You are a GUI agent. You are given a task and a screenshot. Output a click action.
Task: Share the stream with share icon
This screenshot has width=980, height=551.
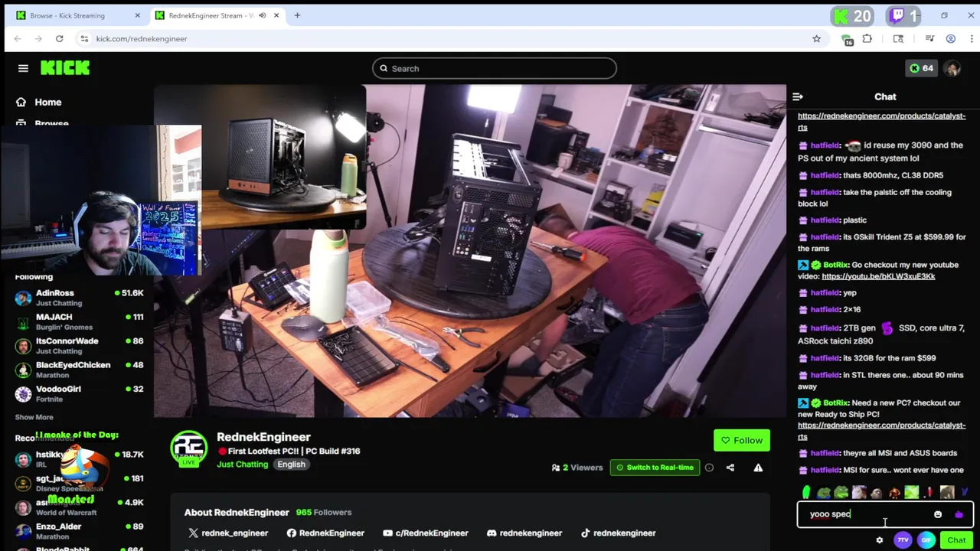(x=730, y=468)
